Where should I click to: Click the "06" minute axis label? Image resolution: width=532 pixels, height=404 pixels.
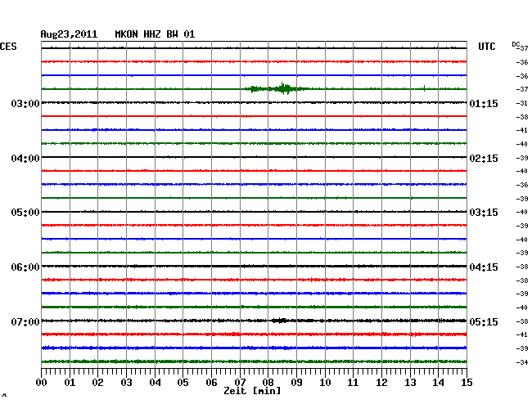click(211, 383)
